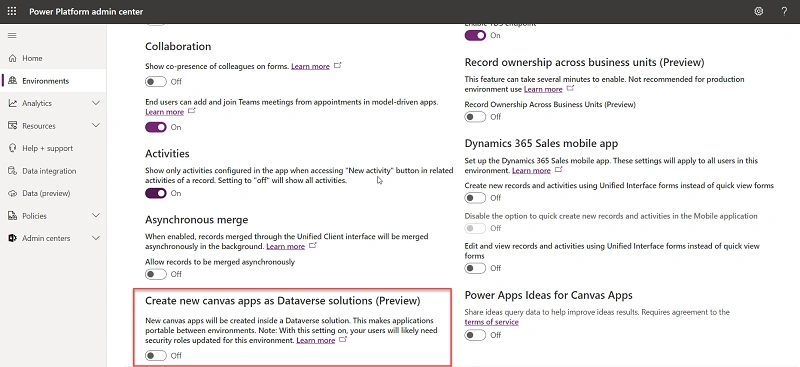The height and width of the screenshot is (367, 800).
Task: Click Record ownership across business units heading
Action: pyautogui.click(x=584, y=62)
